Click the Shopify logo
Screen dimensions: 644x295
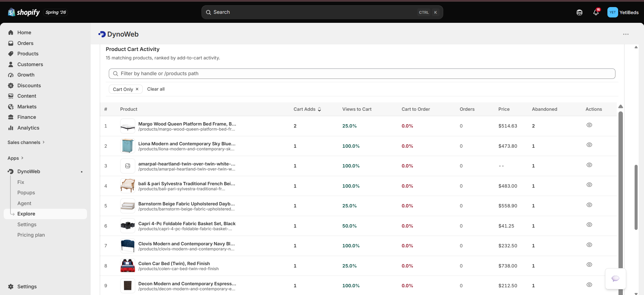point(24,12)
